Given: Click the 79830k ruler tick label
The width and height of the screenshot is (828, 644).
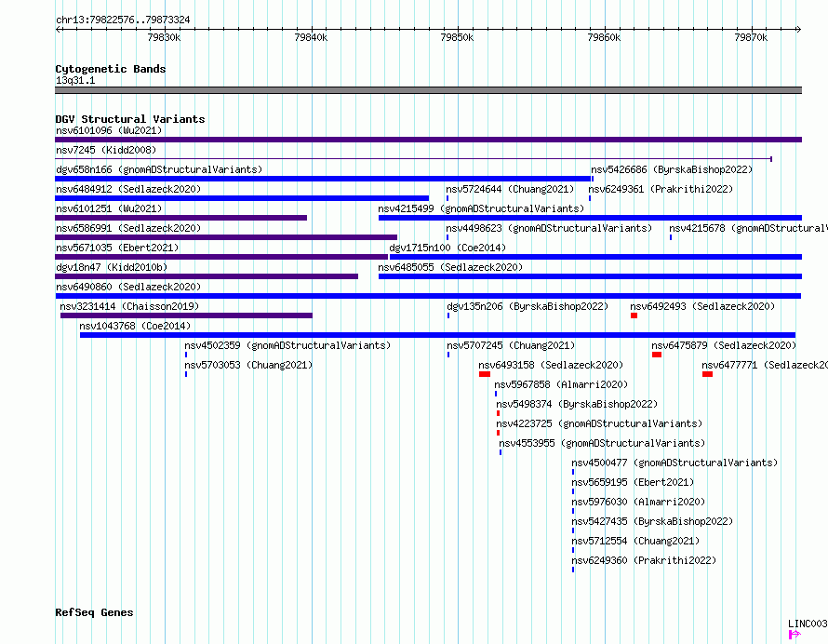Looking at the screenshot, I should pyautogui.click(x=164, y=37).
